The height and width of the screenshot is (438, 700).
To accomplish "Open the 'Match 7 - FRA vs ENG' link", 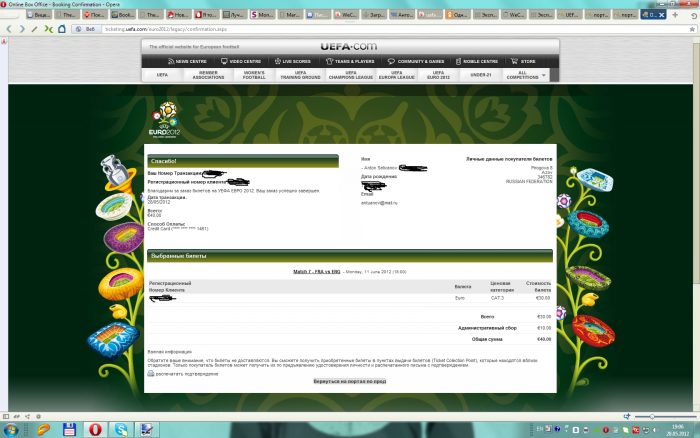I will pos(317,271).
